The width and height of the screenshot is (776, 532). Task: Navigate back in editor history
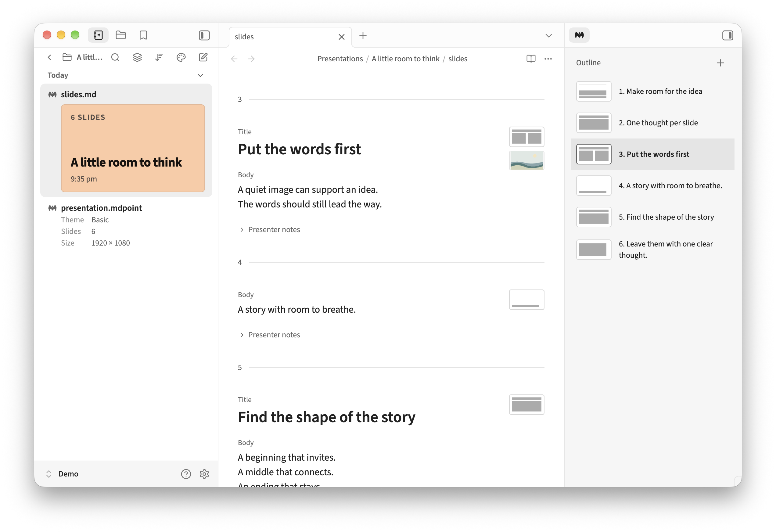tap(234, 59)
